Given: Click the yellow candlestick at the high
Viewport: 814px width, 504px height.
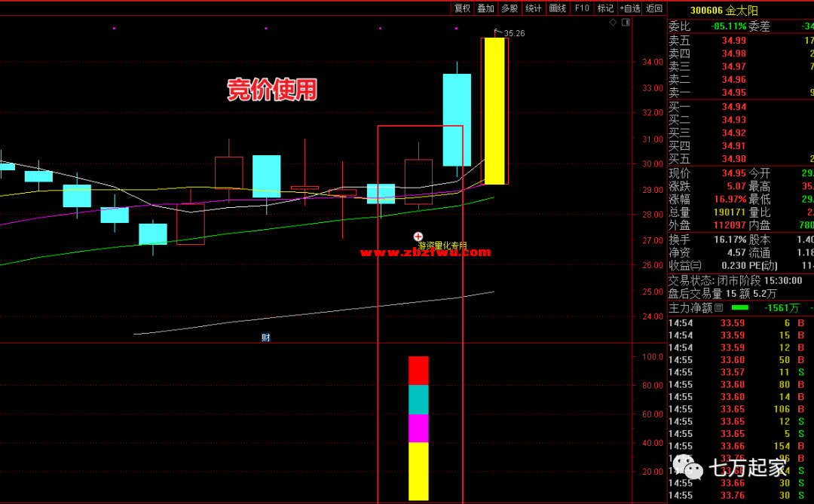Looking at the screenshot, I should [x=494, y=110].
